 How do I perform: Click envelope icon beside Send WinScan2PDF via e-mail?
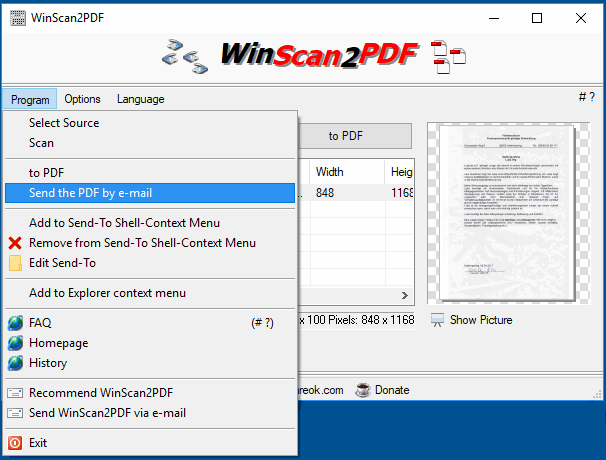point(15,413)
